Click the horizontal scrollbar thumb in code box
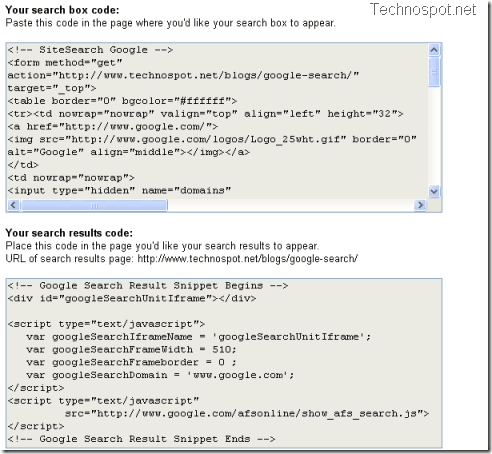 pyautogui.click(x=94, y=205)
